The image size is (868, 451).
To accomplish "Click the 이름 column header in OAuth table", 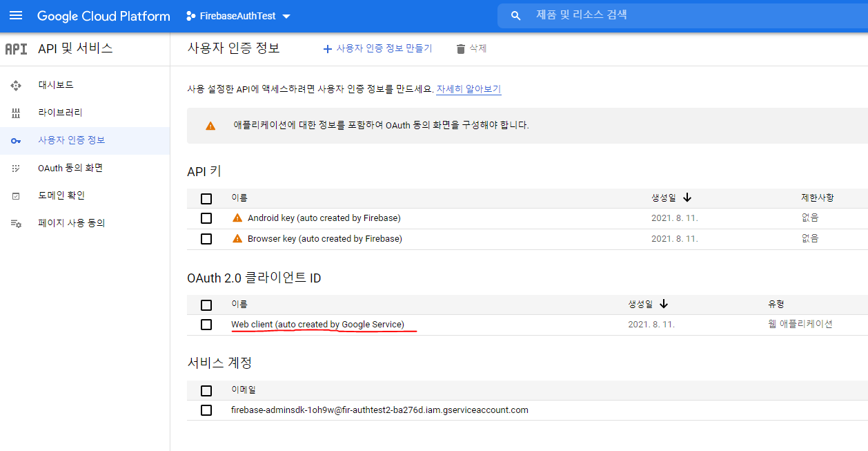I will [239, 305].
